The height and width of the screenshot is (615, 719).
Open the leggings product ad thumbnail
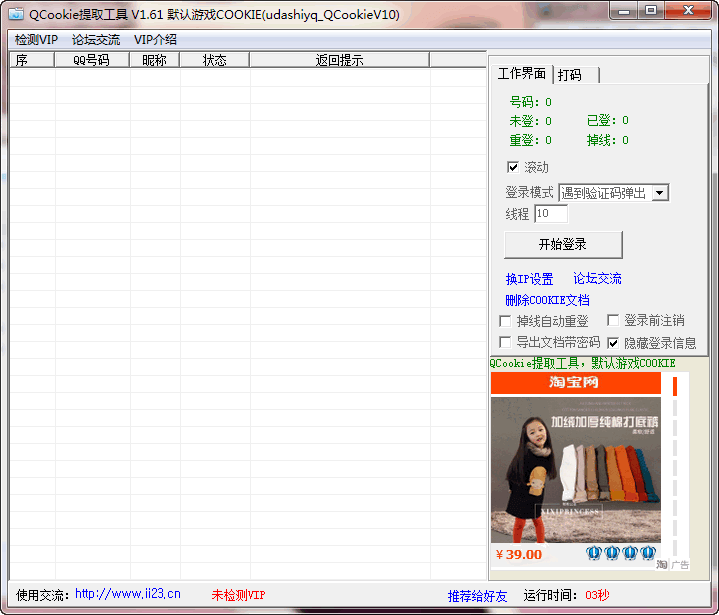[575, 470]
